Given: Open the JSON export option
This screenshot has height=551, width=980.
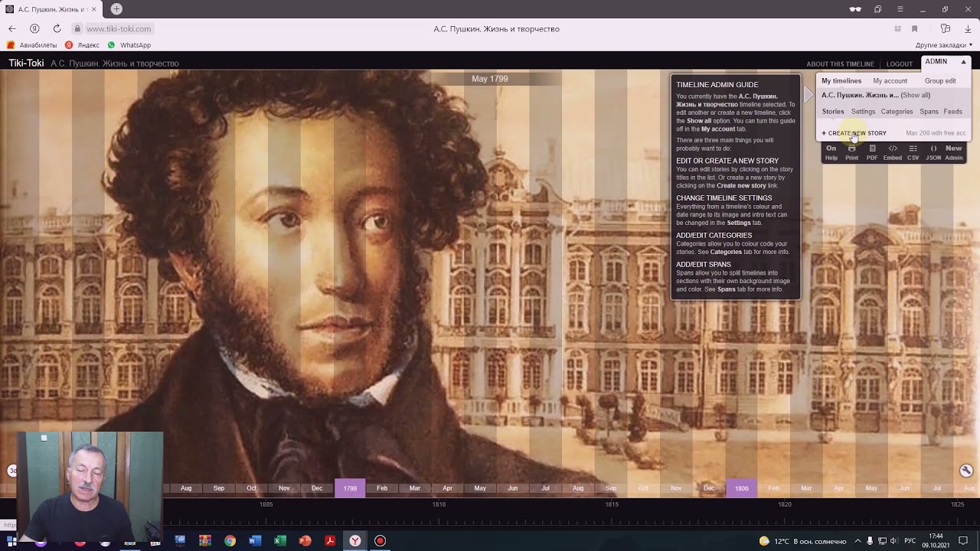Looking at the screenshot, I should coord(933,152).
